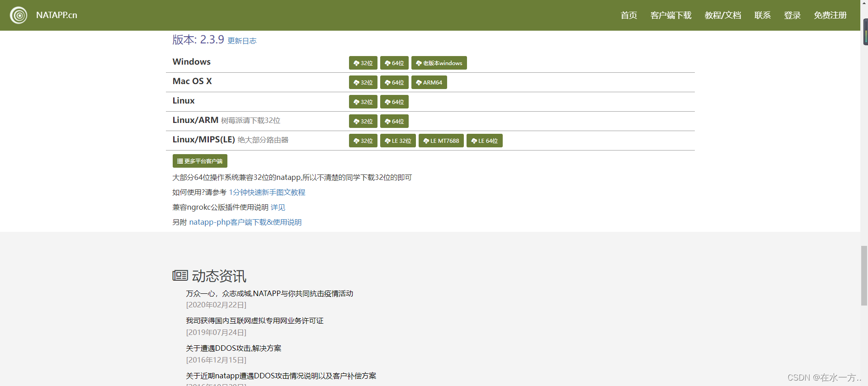The height and width of the screenshot is (386, 868).
Task: Select the 树莓派请下载32位 hint text
Action: pos(250,121)
